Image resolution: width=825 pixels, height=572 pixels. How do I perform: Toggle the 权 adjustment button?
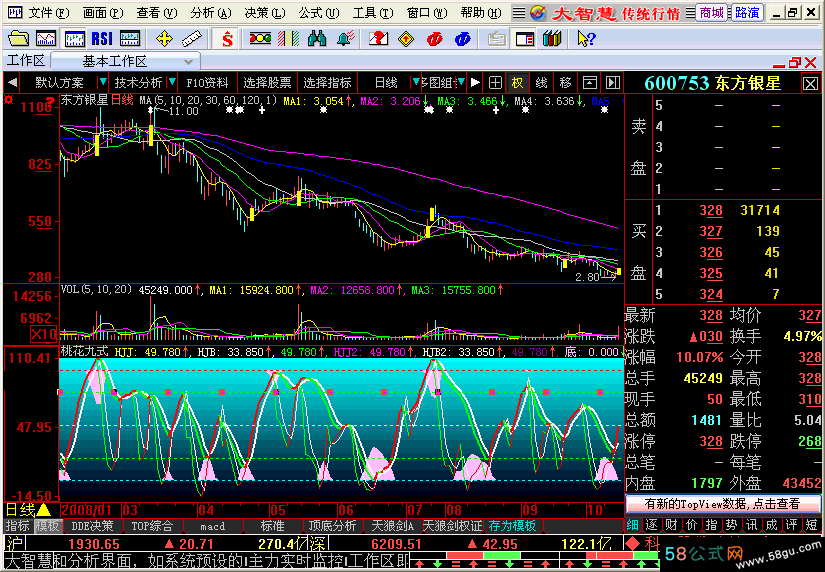[517, 83]
